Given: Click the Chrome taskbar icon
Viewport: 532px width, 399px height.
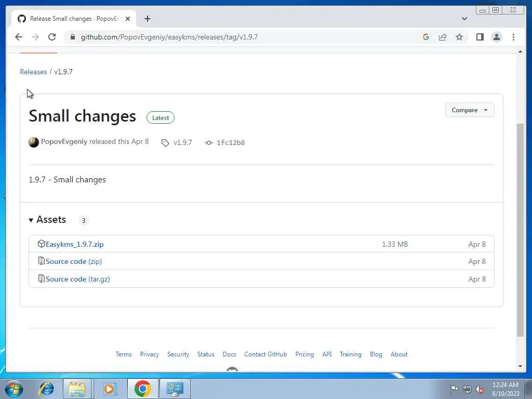Looking at the screenshot, I should 142,389.
